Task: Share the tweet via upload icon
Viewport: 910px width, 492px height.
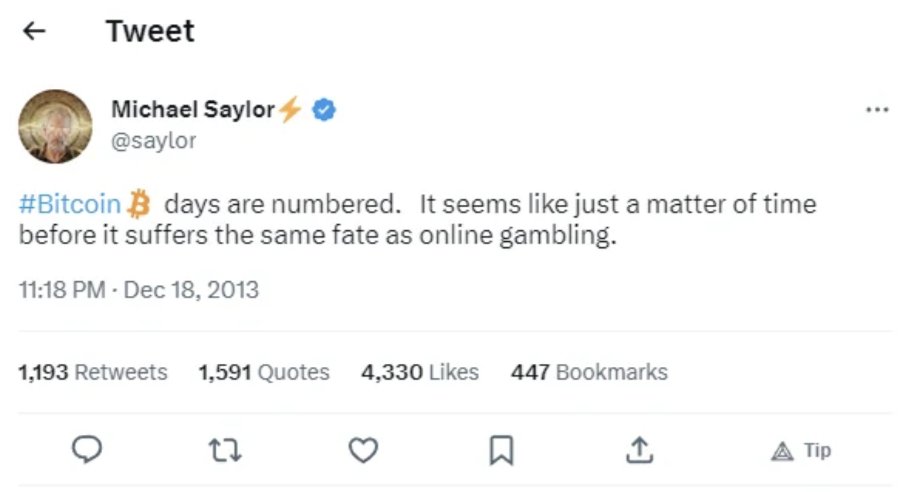Action: click(640, 450)
